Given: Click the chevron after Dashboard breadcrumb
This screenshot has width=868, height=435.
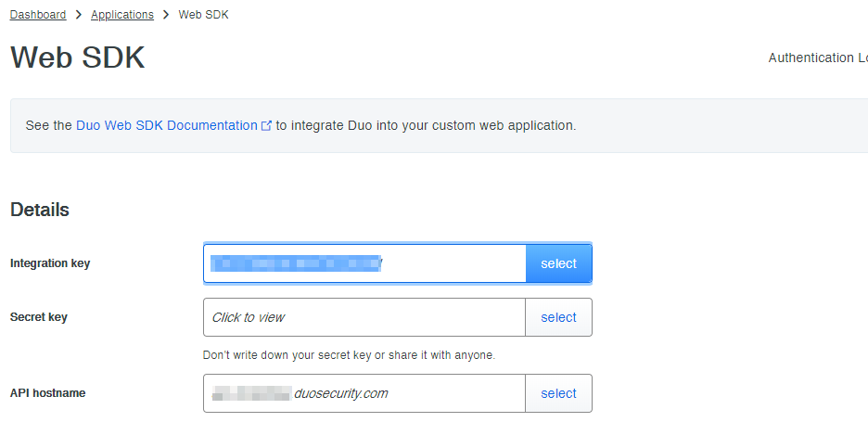Looking at the screenshot, I should [x=79, y=15].
